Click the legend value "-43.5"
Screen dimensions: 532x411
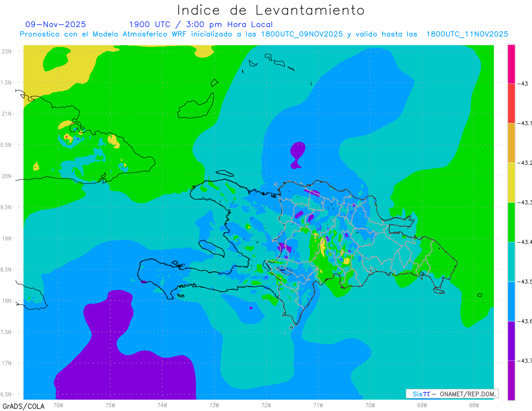point(524,282)
